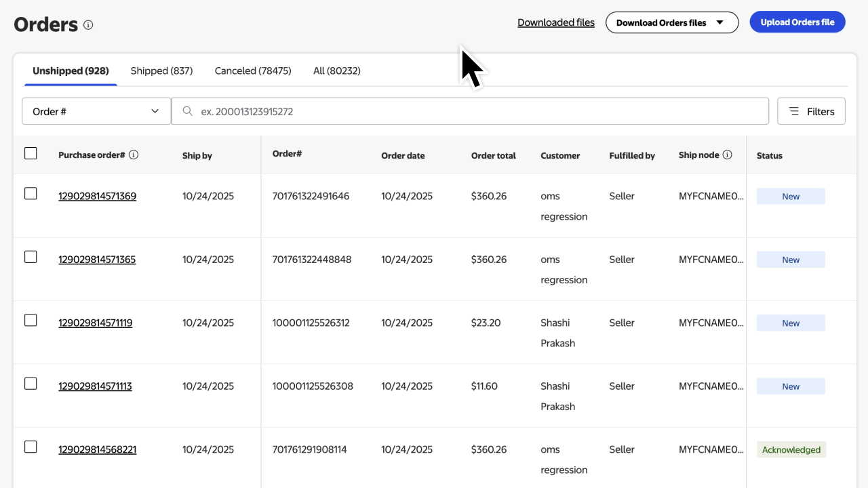Viewport: 868px width, 488px height.
Task: Switch to the Shipped tab
Action: (161, 70)
